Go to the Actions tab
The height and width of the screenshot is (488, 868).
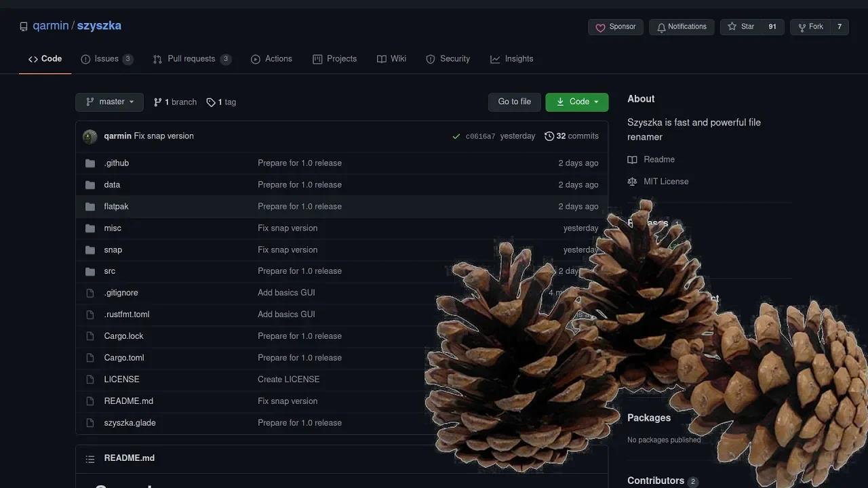coord(271,59)
